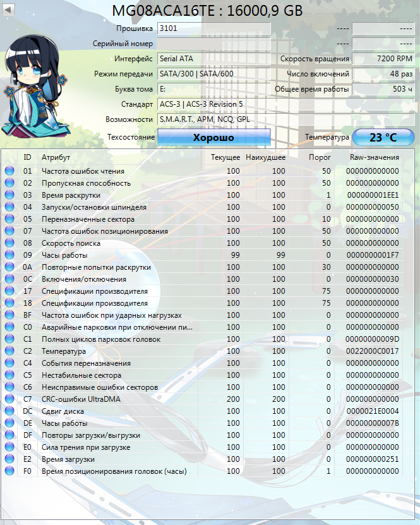Click the previous disk arrow button
This screenshot has height=525, width=420.
[x=8, y=9]
